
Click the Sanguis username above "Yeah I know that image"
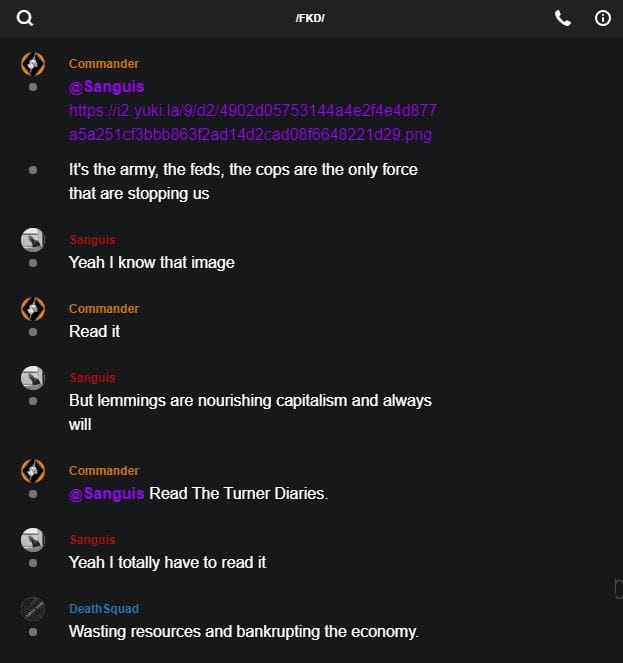tap(92, 240)
